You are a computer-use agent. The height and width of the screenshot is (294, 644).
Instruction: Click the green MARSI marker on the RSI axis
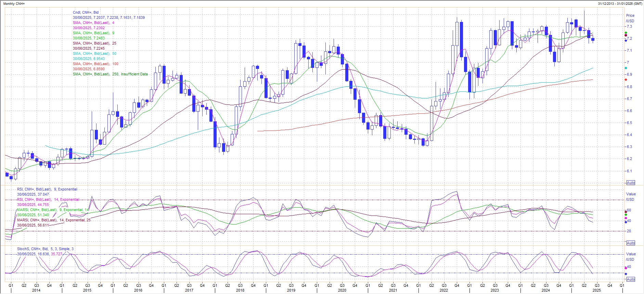(626, 215)
